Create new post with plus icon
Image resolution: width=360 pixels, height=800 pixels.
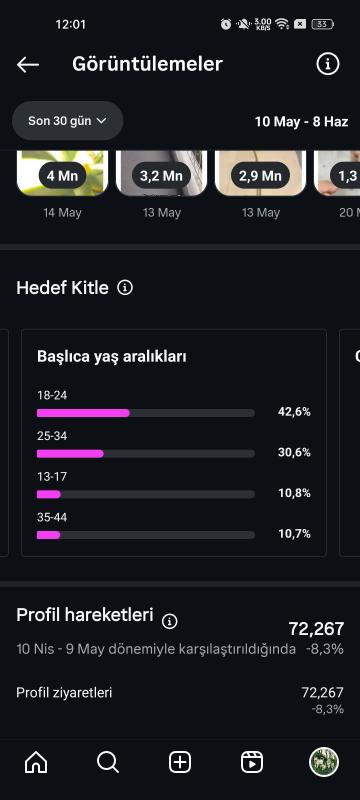pos(180,762)
